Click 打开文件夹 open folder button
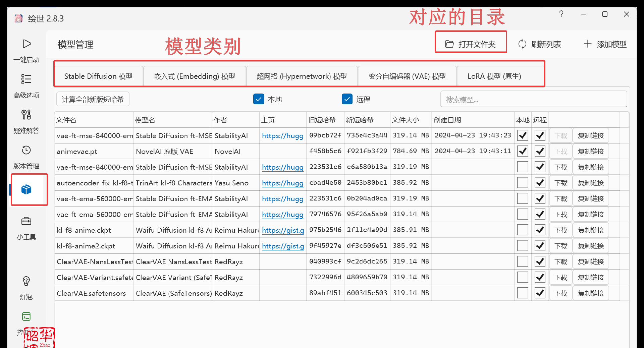This screenshot has height=348, width=644. [470, 44]
